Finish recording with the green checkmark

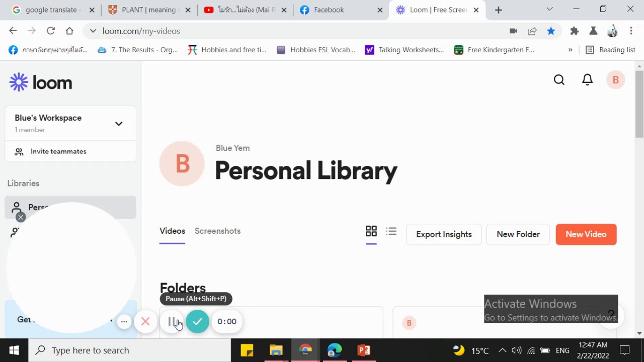pyautogui.click(x=197, y=321)
